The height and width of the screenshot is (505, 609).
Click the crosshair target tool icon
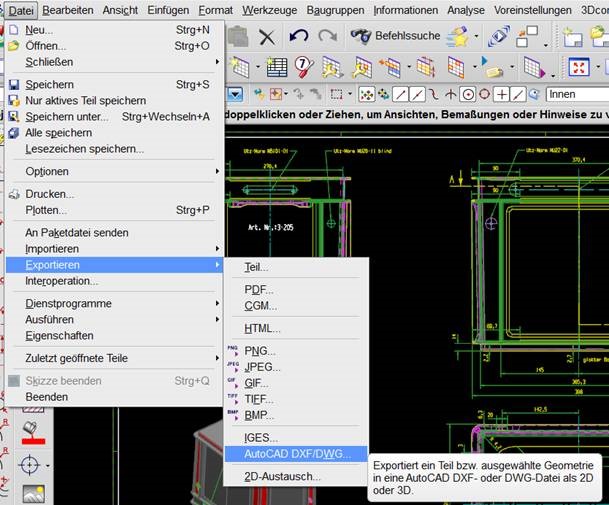(30, 465)
